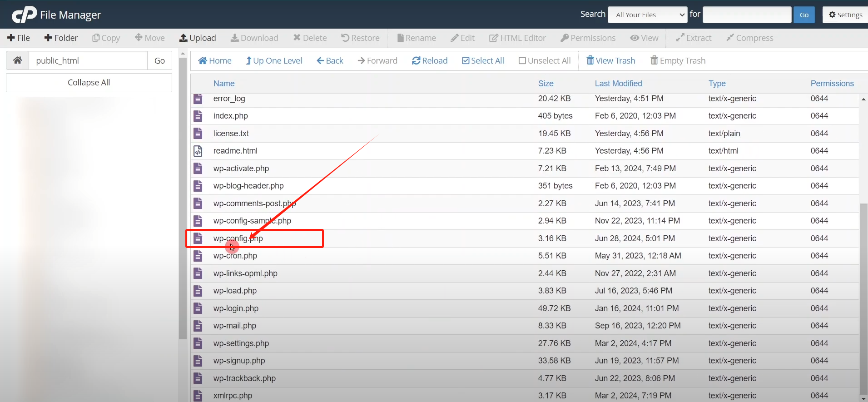Sort by the Last Modified column

618,84
